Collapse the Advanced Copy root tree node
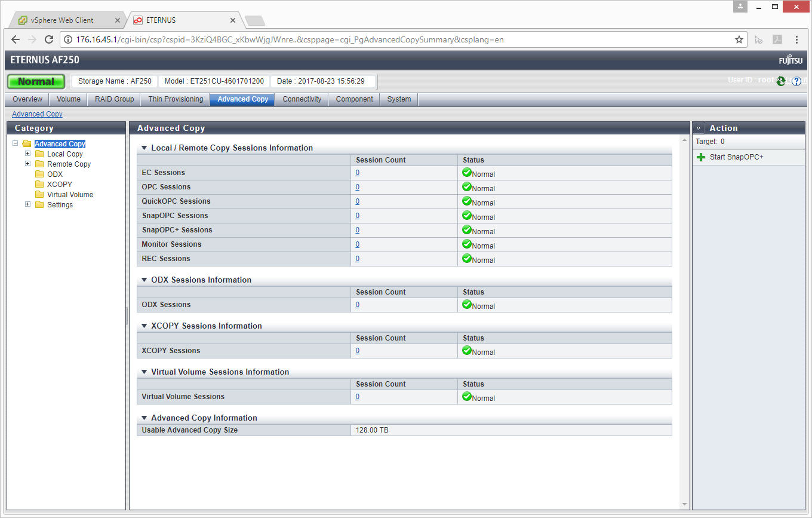This screenshot has height=518, width=812. (x=15, y=143)
